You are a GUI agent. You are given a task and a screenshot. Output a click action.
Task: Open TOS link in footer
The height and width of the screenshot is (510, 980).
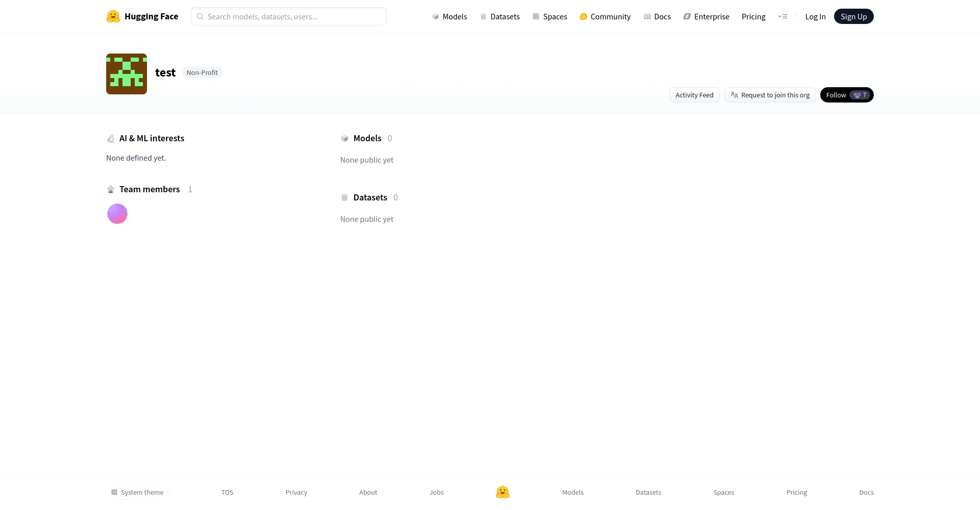pos(227,492)
